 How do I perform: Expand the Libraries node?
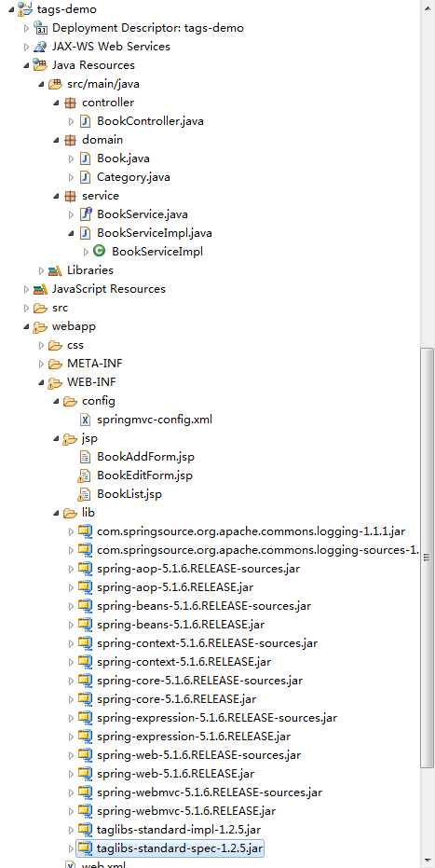(x=41, y=270)
